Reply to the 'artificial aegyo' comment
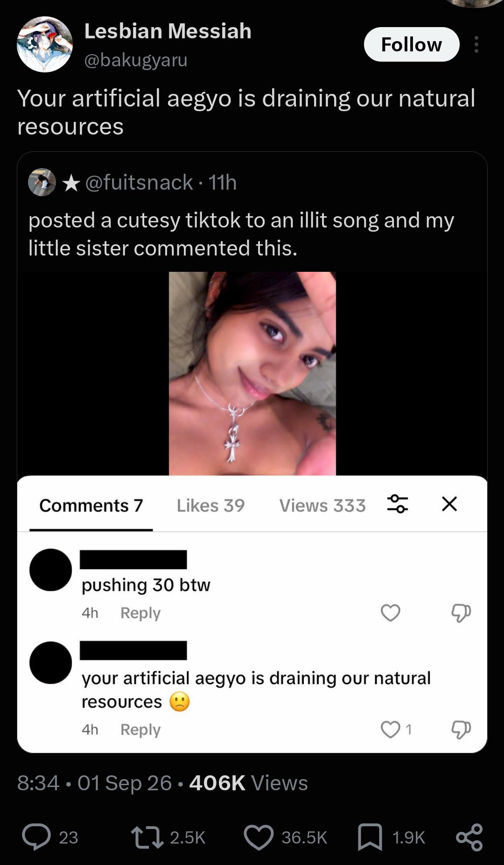 point(140,730)
